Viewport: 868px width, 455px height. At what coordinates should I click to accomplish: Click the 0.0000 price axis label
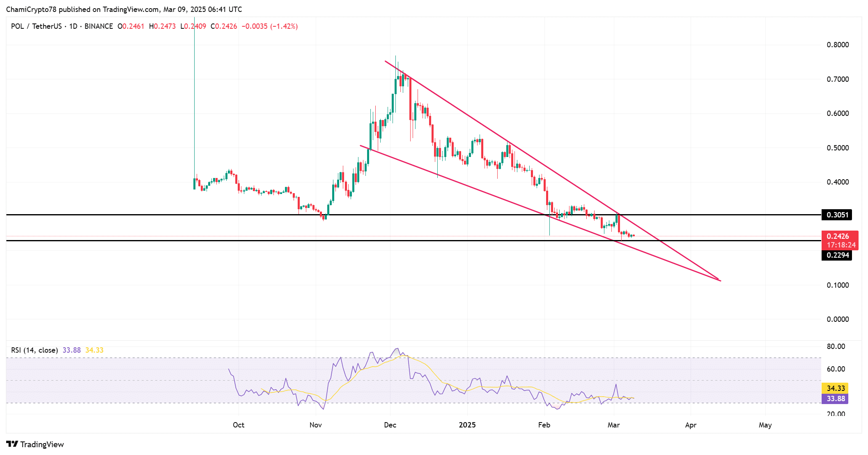[x=838, y=319]
